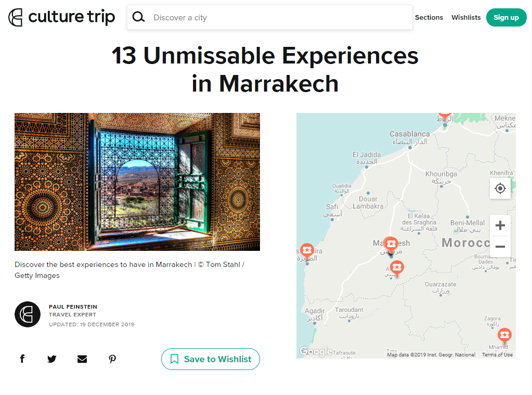Viewport: 532px width, 395px height.
Task: Pin article on Pinterest
Action: (112, 359)
